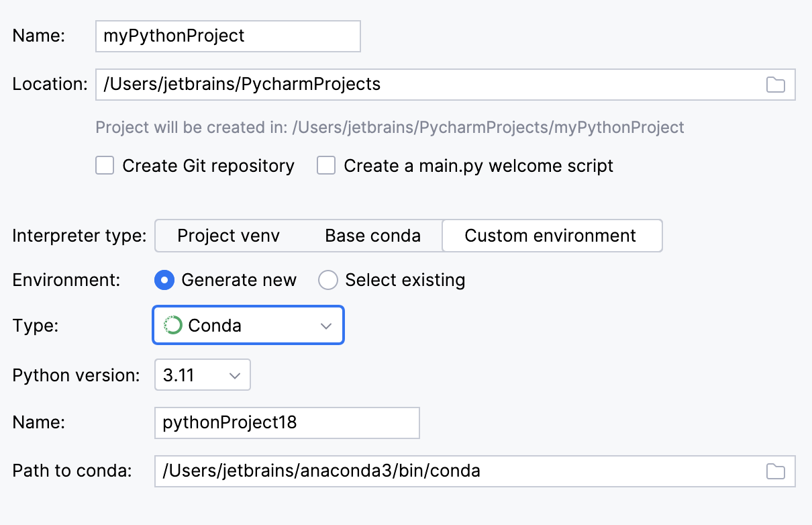
Task: Click the Path to conda text field
Action: [x=456, y=471]
